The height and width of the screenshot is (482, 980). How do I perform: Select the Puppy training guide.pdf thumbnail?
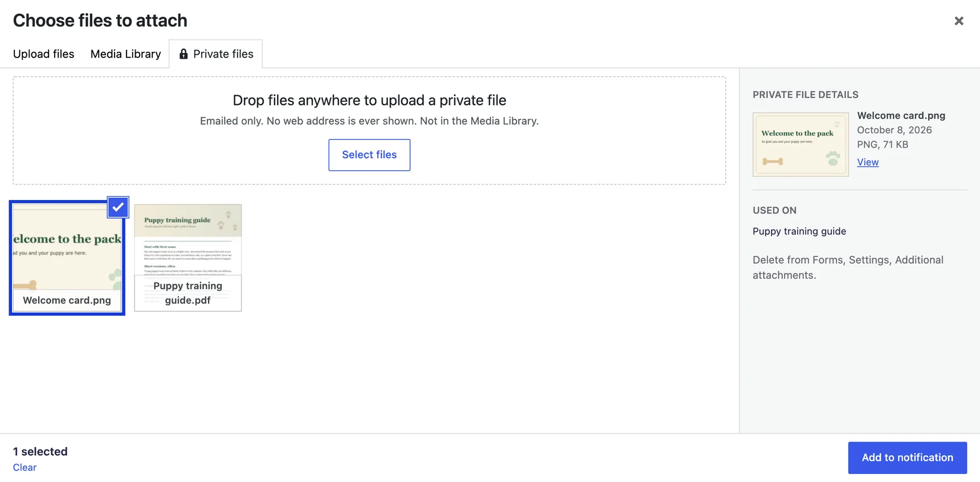coord(188,258)
